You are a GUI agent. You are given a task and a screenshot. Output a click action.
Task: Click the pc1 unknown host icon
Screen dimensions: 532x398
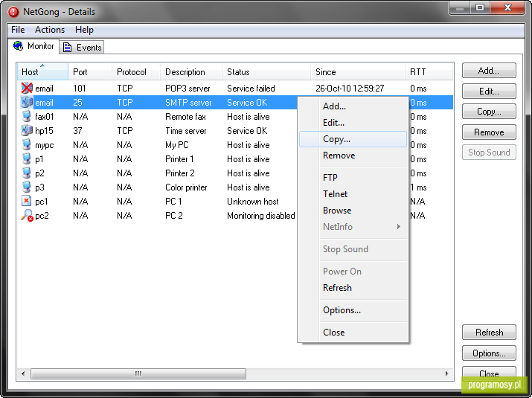point(27,201)
